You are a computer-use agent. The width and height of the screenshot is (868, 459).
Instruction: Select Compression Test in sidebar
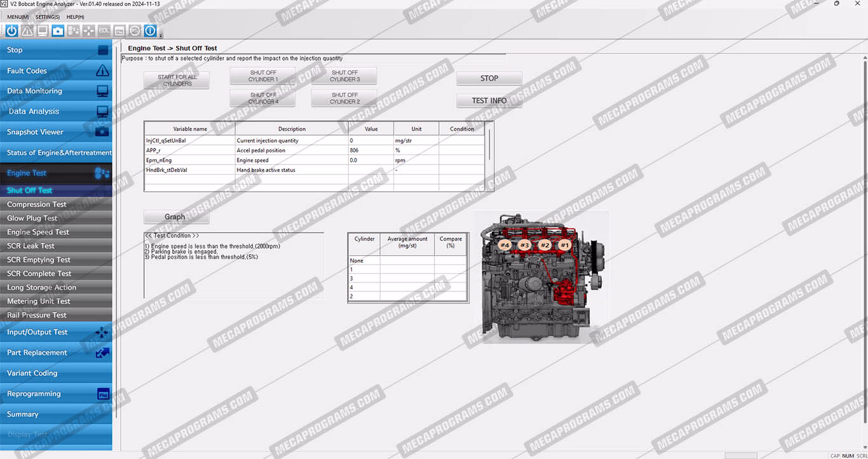pyautogui.click(x=56, y=204)
